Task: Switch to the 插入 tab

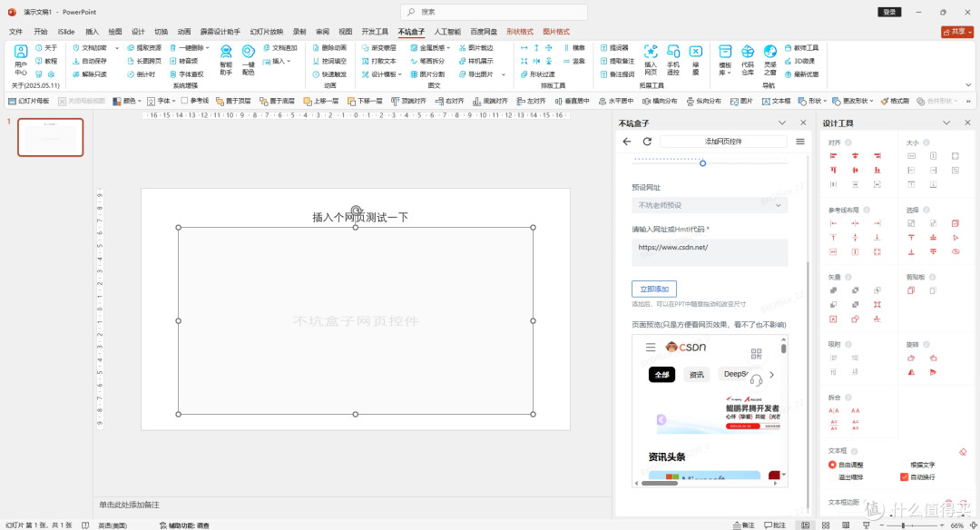Action: point(92,31)
